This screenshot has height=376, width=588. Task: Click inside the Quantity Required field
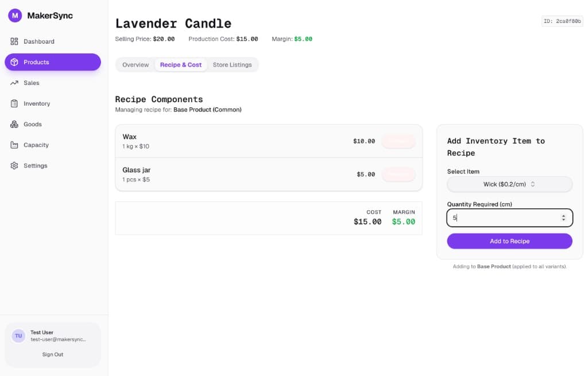500,218
